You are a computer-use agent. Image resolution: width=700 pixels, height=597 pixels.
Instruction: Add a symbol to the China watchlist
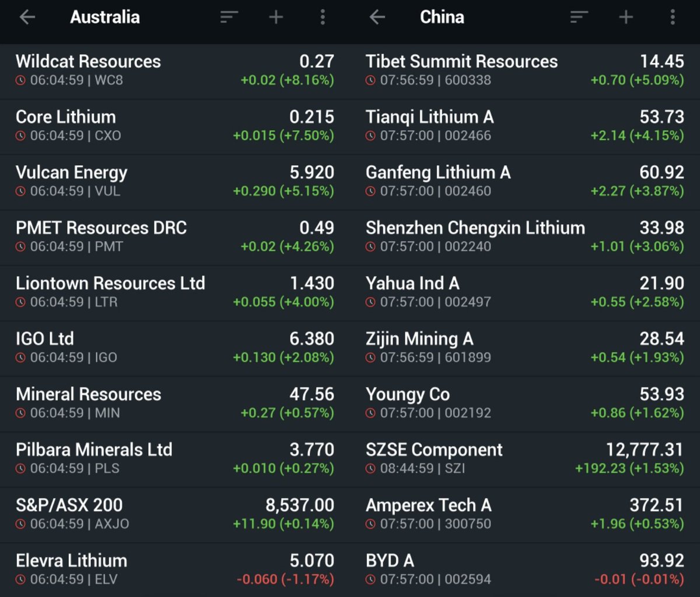626,17
